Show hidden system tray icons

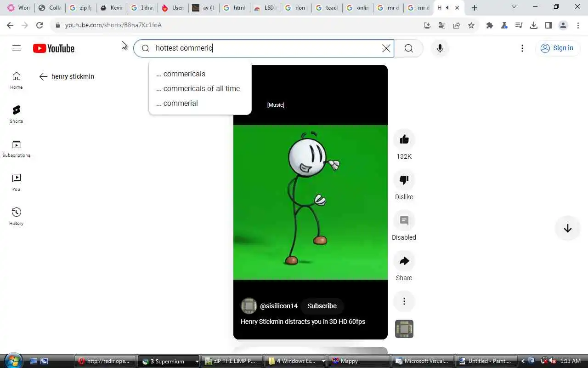click(523, 361)
